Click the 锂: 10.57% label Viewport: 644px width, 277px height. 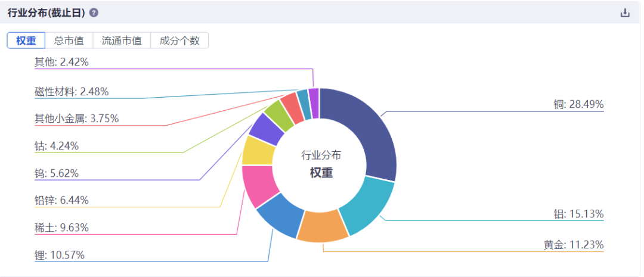60,255
